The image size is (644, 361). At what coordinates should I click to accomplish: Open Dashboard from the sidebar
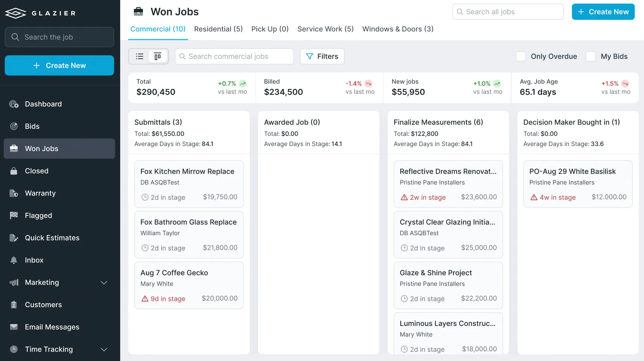(x=59, y=104)
